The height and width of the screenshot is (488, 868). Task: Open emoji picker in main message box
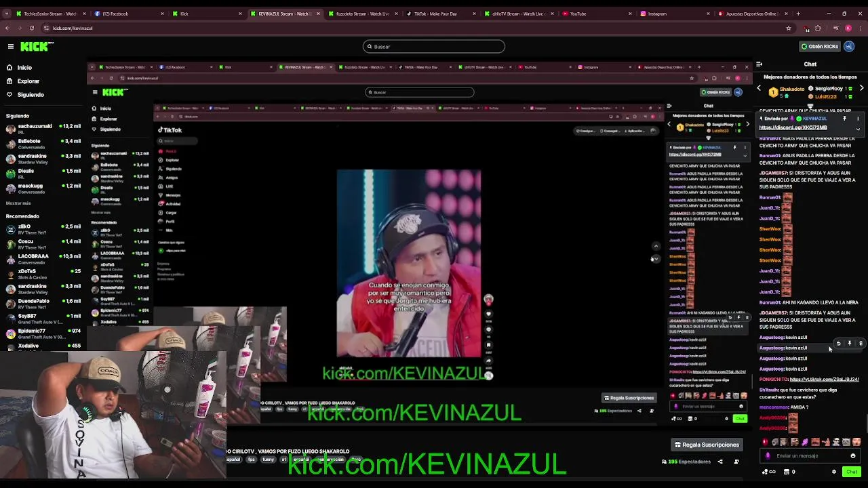pos(853,456)
